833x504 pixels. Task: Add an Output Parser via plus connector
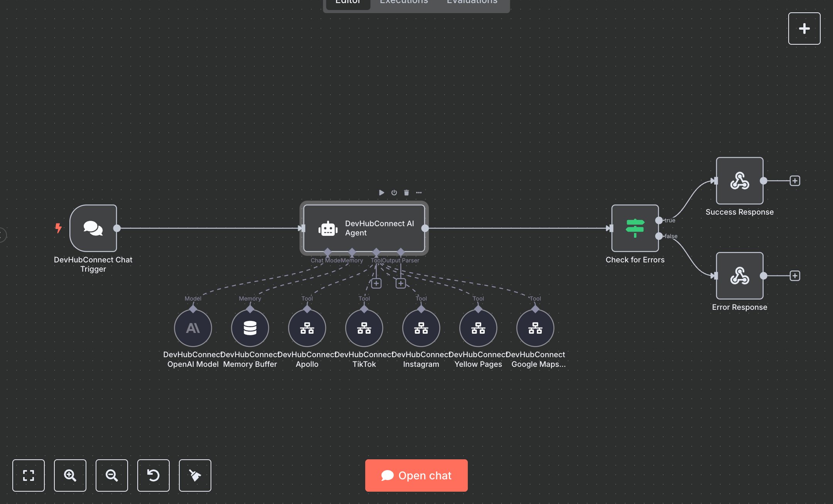tap(401, 284)
